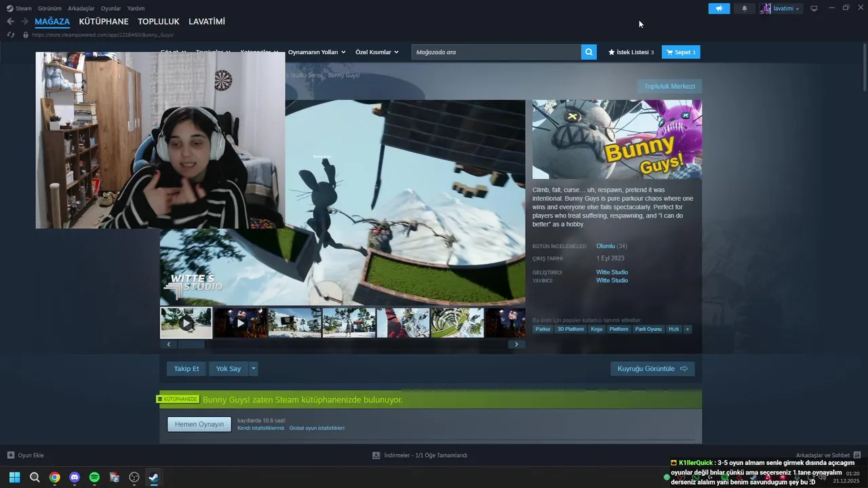Open the LAVATİMİ profile tab
Screen dimensions: 868x488
pyautogui.click(x=207, y=22)
